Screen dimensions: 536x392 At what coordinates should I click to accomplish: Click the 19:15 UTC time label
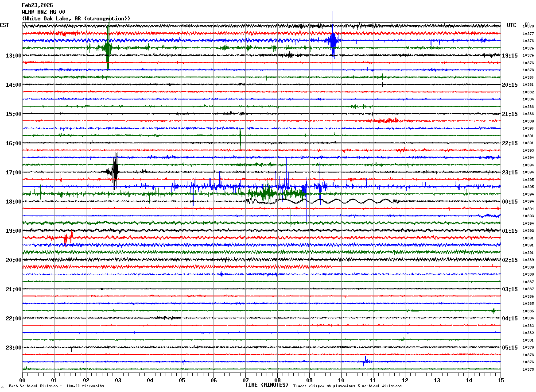click(x=510, y=56)
